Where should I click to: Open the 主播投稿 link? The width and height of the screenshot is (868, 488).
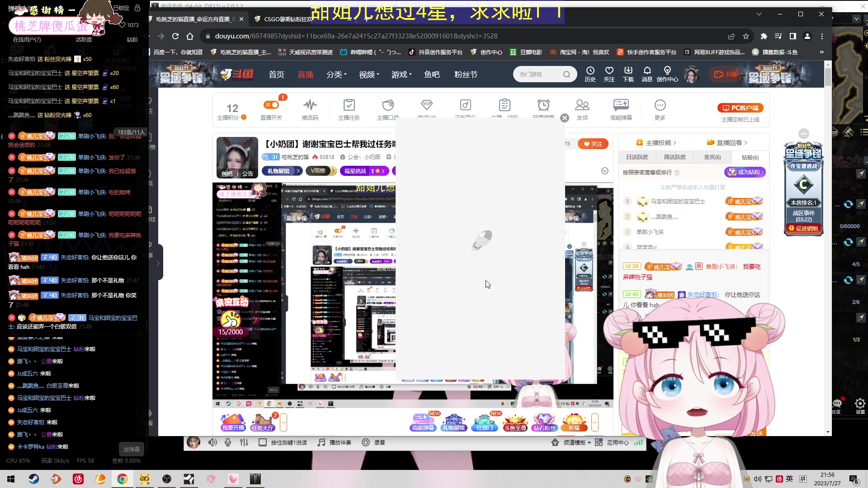tap(656, 143)
